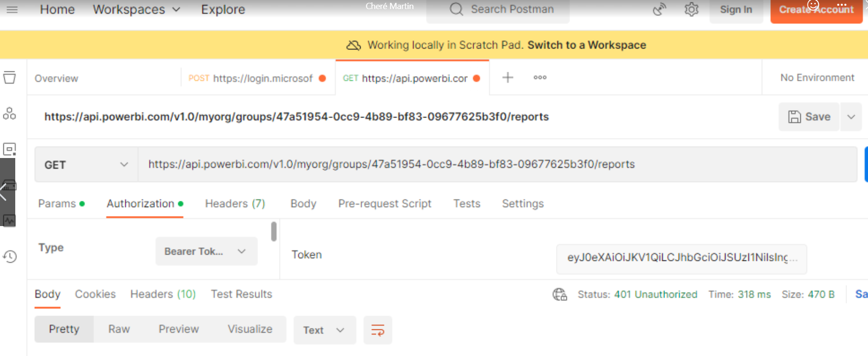This screenshot has height=356, width=868.
Task: Click the Create Account button
Action: [x=817, y=10]
